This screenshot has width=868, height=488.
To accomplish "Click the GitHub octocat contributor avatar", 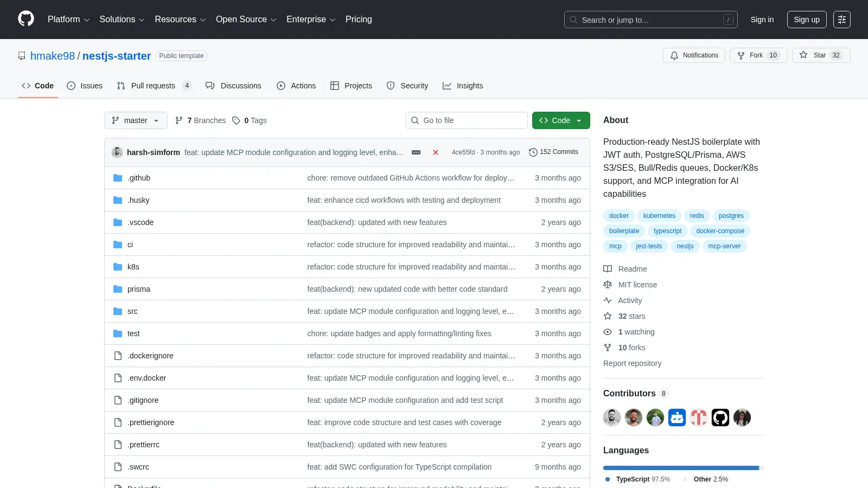I will [x=720, y=418].
